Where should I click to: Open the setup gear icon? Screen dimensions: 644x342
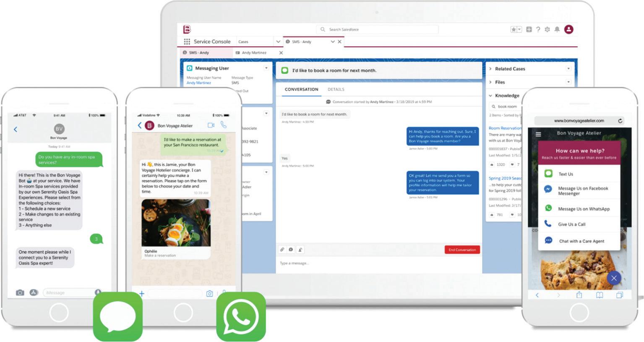547,29
